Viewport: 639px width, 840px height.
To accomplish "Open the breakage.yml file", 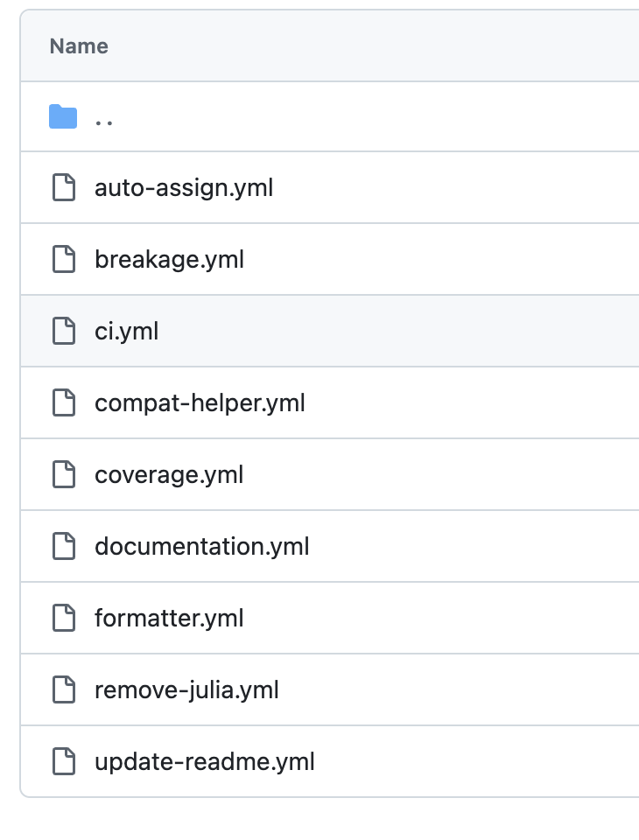I will 169,259.
